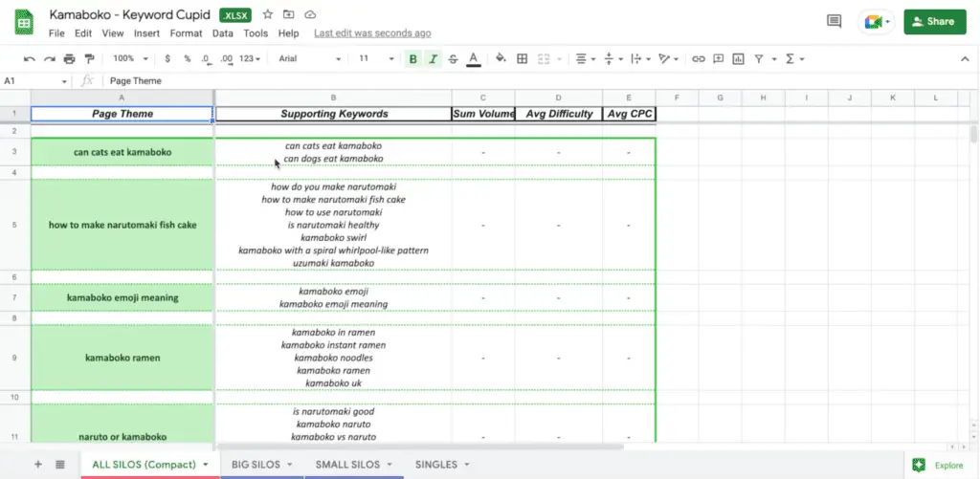
Task: Open the Edit menu
Action: tap(83, 33)
